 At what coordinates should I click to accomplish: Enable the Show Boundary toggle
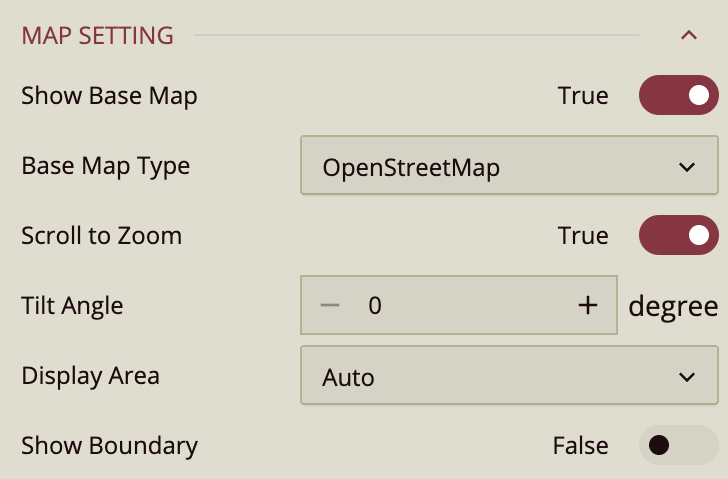[678, 446]
